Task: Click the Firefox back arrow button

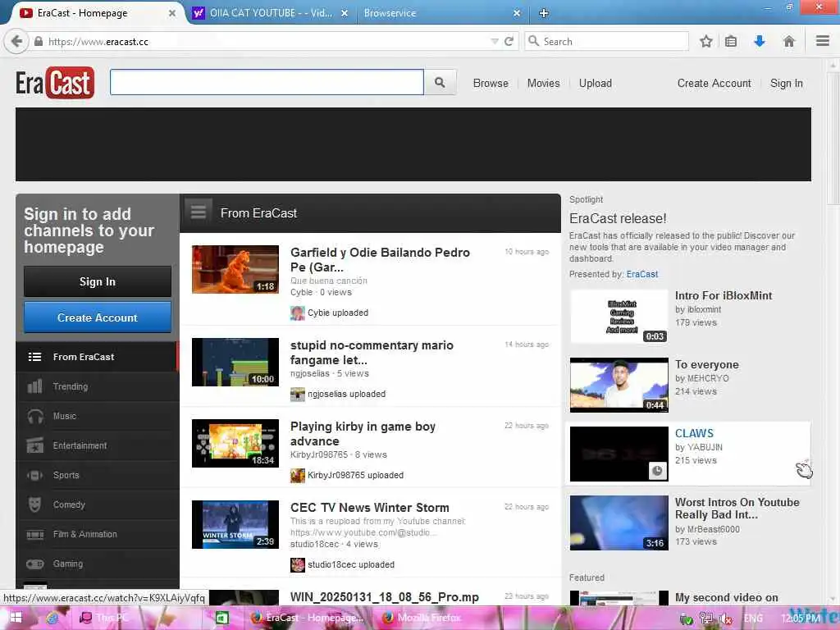Action: pyautogui.click(x=16, y=41)
